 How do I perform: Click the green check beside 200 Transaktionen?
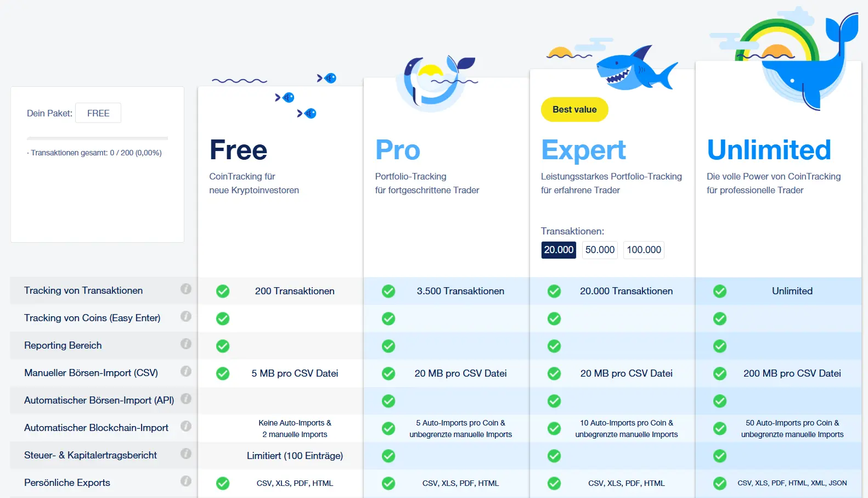223,291
